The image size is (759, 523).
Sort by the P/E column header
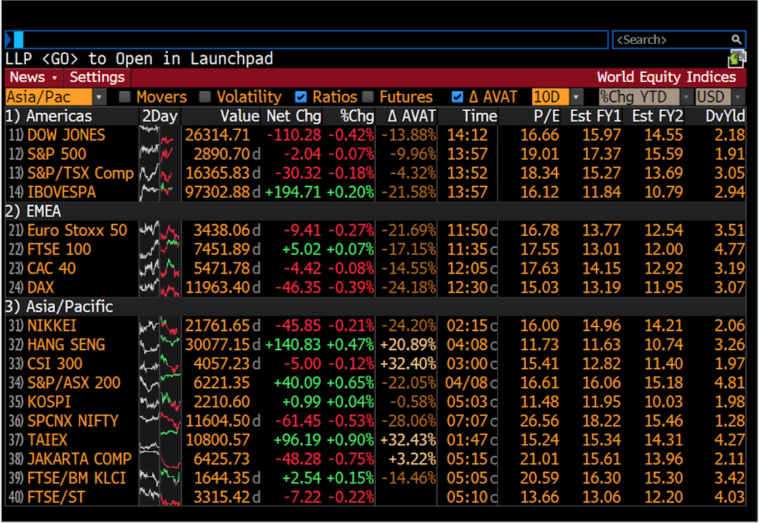(x=546, y=116)
